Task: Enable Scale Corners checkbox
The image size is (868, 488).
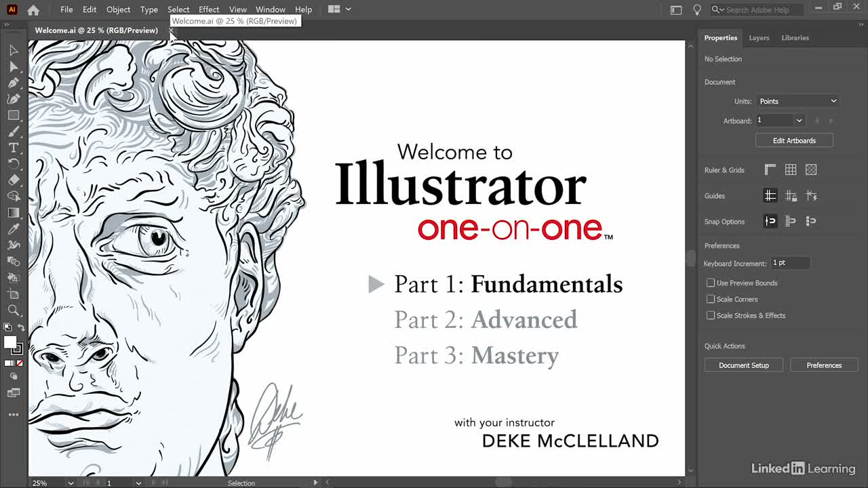Action: [711, 299]
